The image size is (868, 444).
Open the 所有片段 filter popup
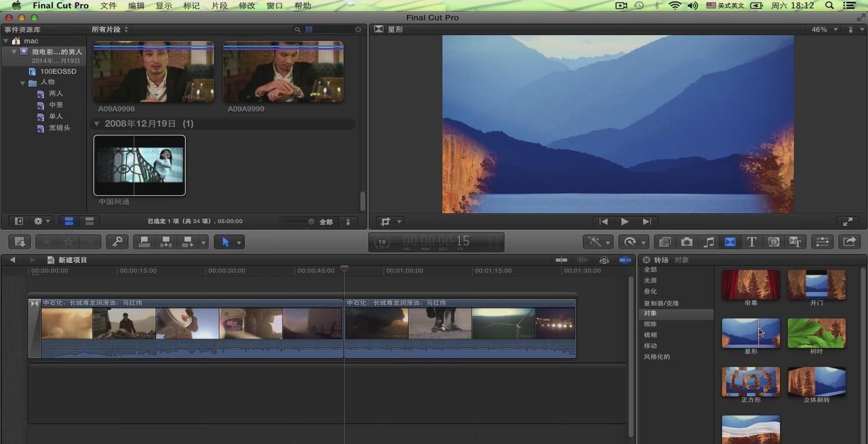110,29
